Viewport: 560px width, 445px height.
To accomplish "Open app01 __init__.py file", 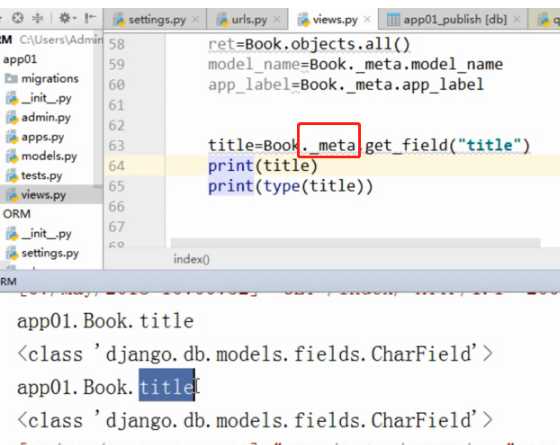I will (46, 98).
